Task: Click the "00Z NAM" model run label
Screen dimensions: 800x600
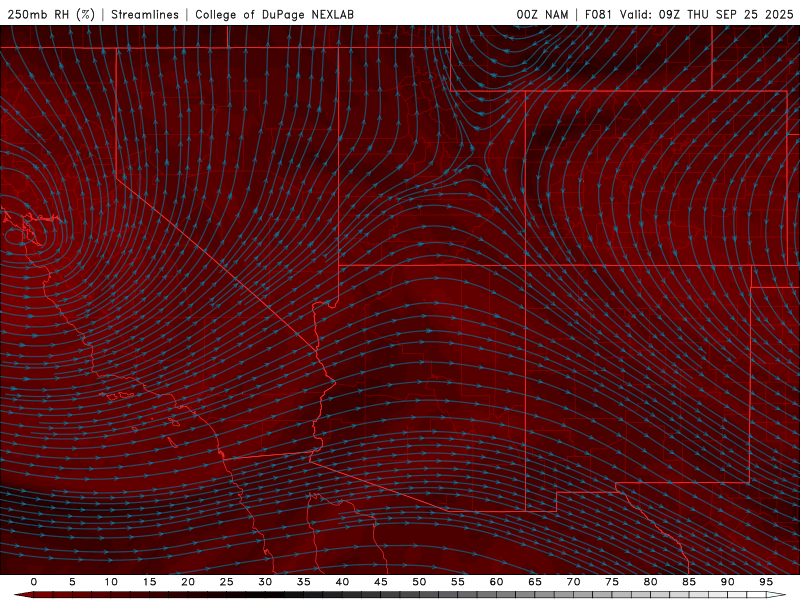Action: (x=542, y=14)
